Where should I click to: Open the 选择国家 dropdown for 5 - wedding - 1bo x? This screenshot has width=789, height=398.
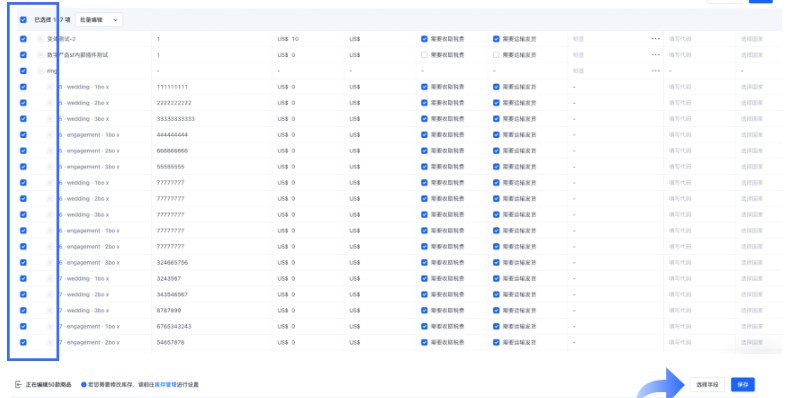(x=752, y=87)
